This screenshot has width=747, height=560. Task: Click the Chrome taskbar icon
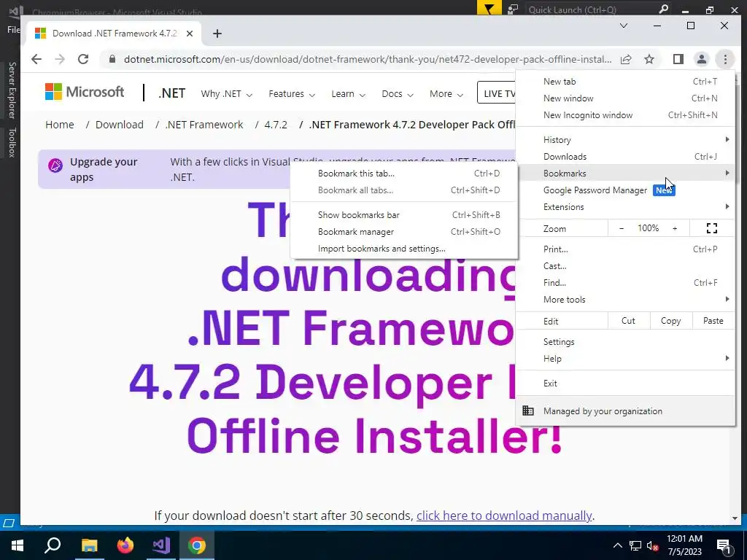click(197, 545)
